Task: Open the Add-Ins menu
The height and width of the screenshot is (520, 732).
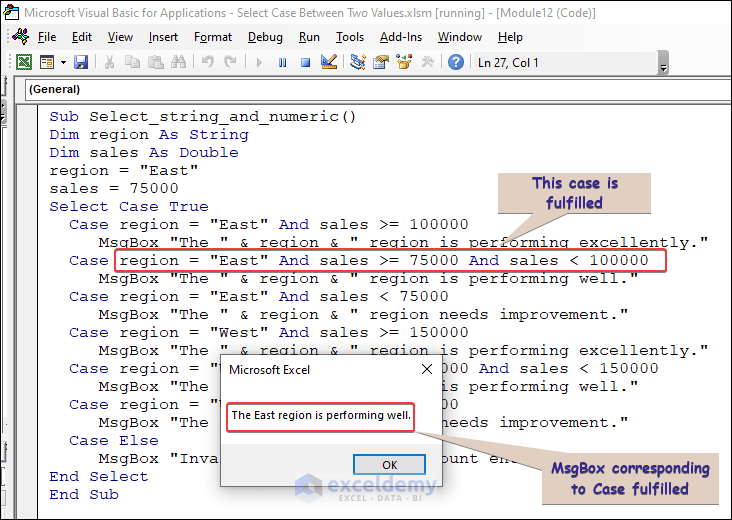Action: 401,37
